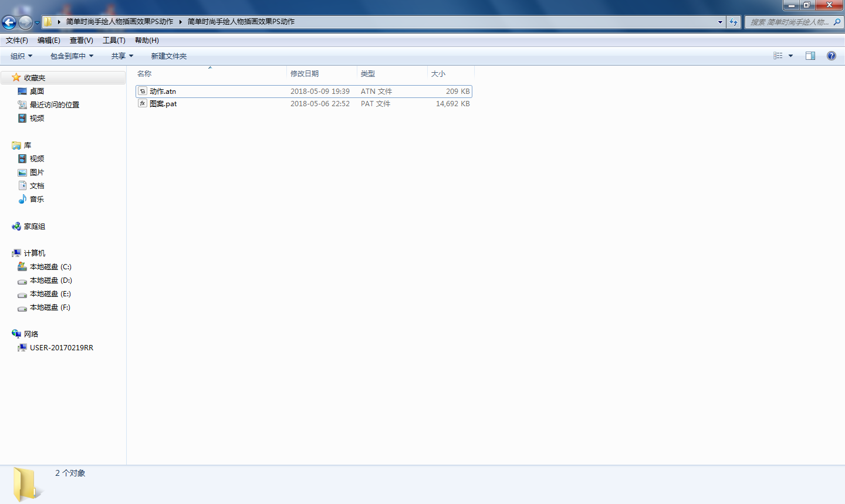Click the 家庭组 homegroup icon
The width and height of the screenshot is (845, 504).
tap(16, 226)
